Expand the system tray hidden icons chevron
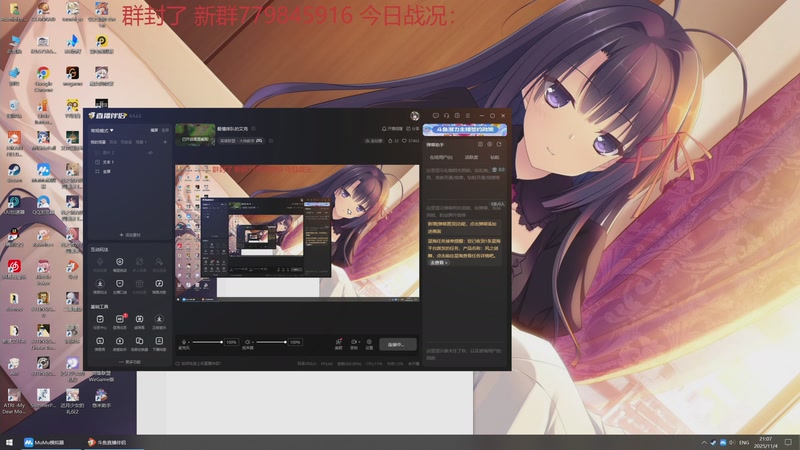Image resolution: width=800 pixels, height=450 pixels. (x=704, y=442)
